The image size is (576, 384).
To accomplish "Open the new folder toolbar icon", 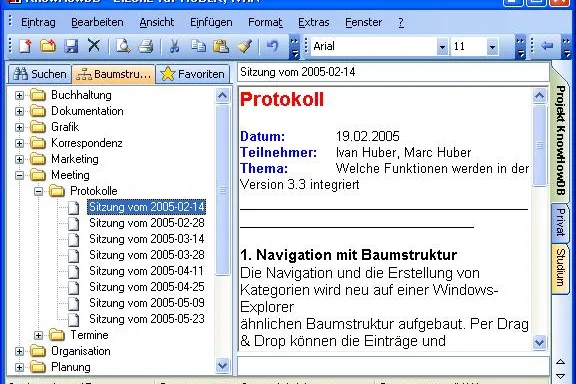I will (x=48, y=46).
